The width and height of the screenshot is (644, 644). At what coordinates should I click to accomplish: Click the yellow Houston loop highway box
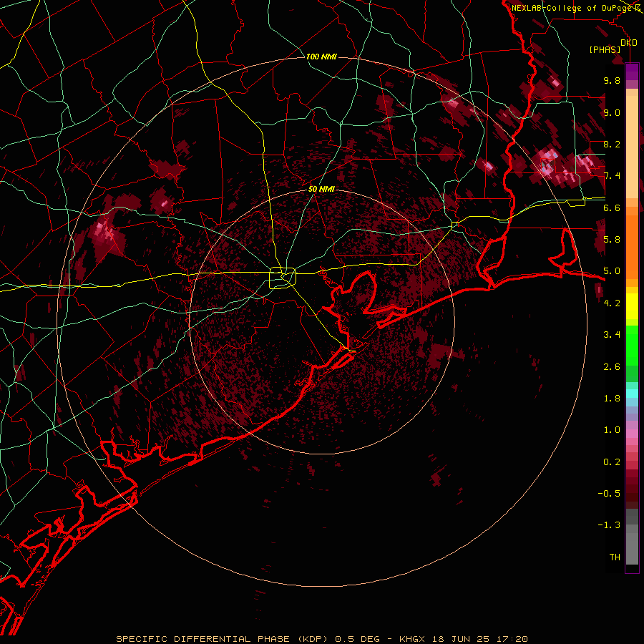coord(283,278)
